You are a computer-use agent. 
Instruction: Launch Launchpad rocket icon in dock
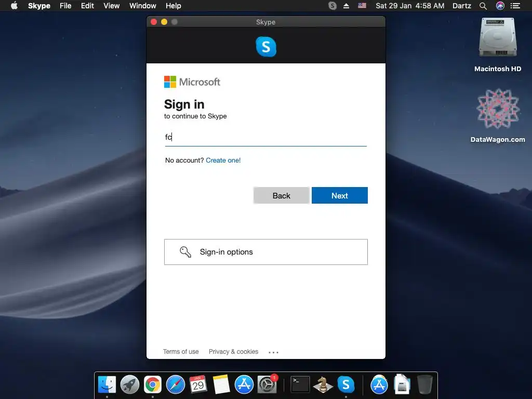130,385
